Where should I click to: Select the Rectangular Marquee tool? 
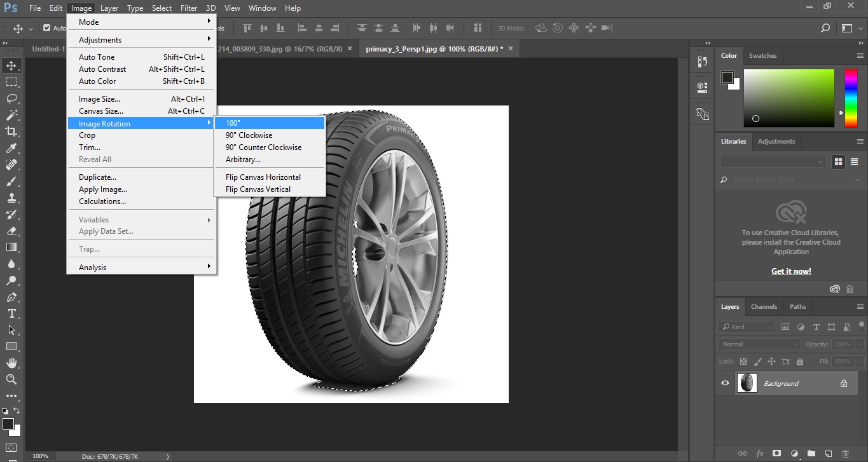point(11,82)
